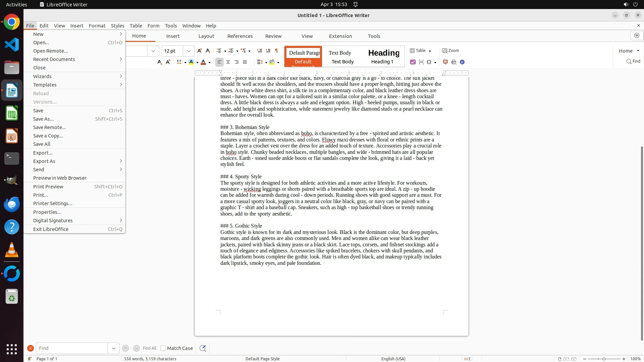Click the Insert Comment icon

[x=445, y=62]
